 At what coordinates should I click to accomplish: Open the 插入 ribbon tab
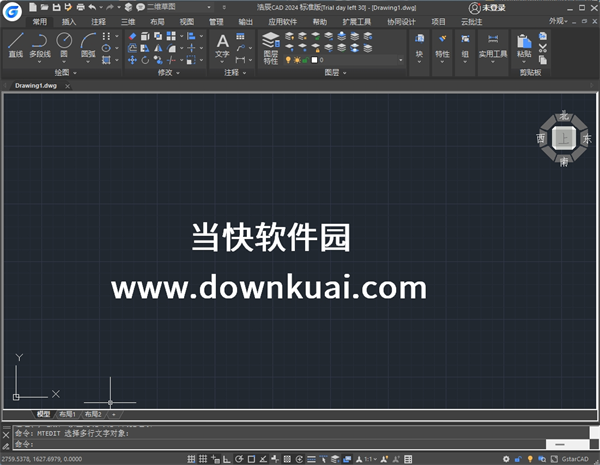69,20
